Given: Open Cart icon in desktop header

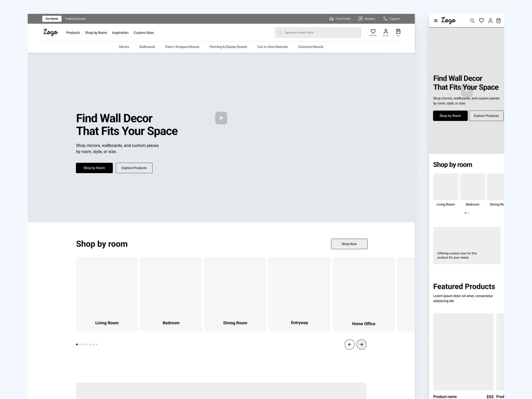Looking at the screenshot, I should [398, 32].
